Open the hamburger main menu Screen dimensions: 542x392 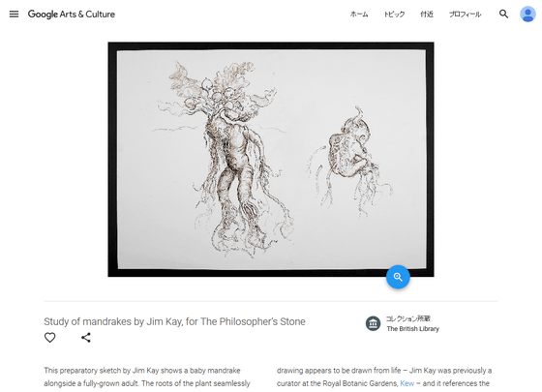(14, 15)
